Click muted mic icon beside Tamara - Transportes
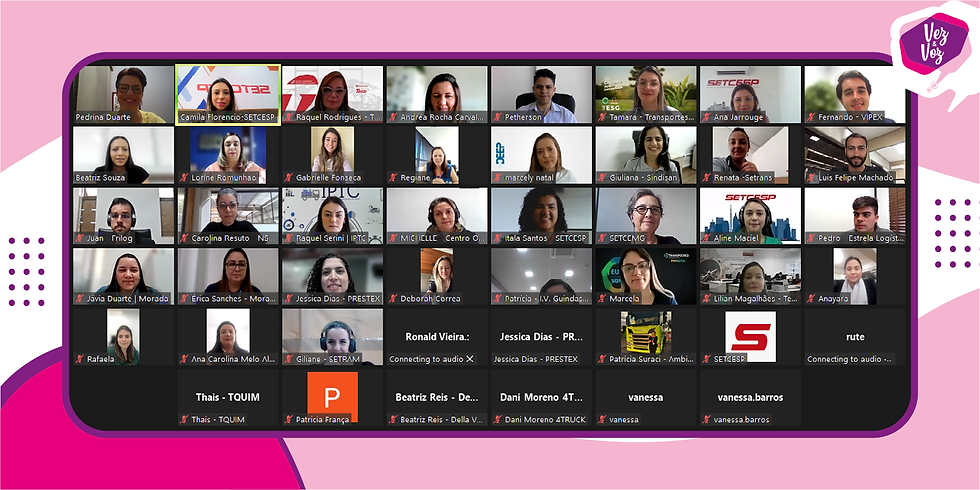The width and height of the screenshot is (980, 490). [602, 117]
